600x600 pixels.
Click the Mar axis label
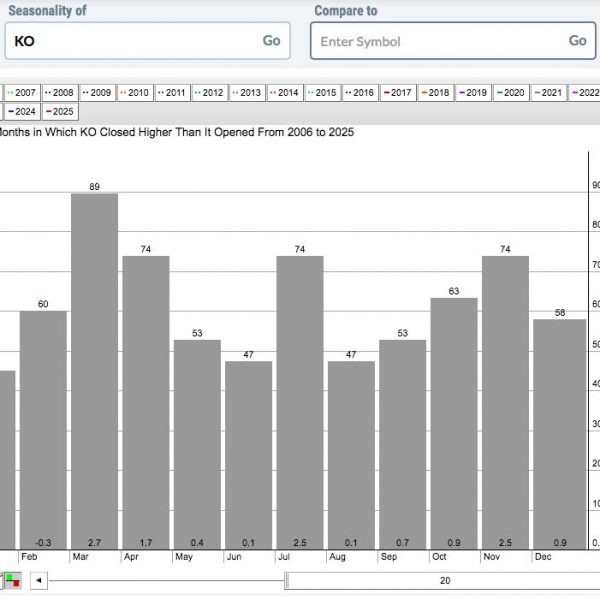pyautogui.click(x=80, y=557)
